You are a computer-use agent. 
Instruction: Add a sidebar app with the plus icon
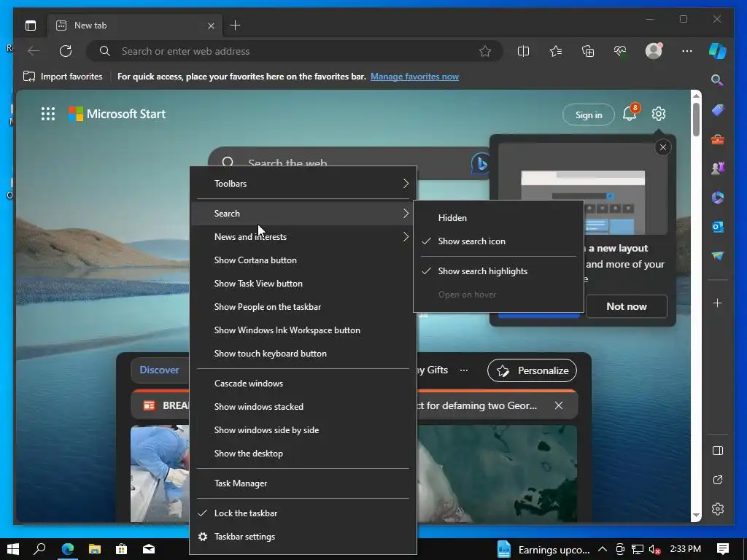coord(718,303)
